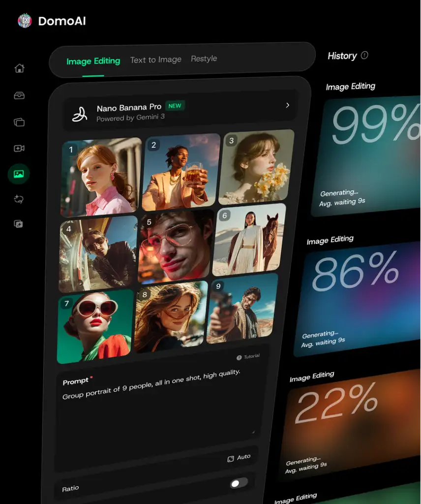
Task: Switch to the Text to Image tab
Action: point(155,60)
